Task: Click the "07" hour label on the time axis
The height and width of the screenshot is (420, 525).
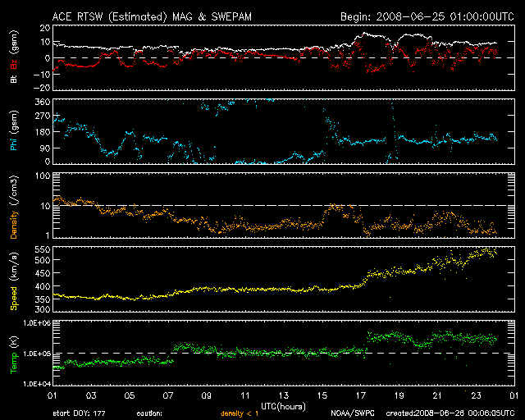Action: pos(168,396)
